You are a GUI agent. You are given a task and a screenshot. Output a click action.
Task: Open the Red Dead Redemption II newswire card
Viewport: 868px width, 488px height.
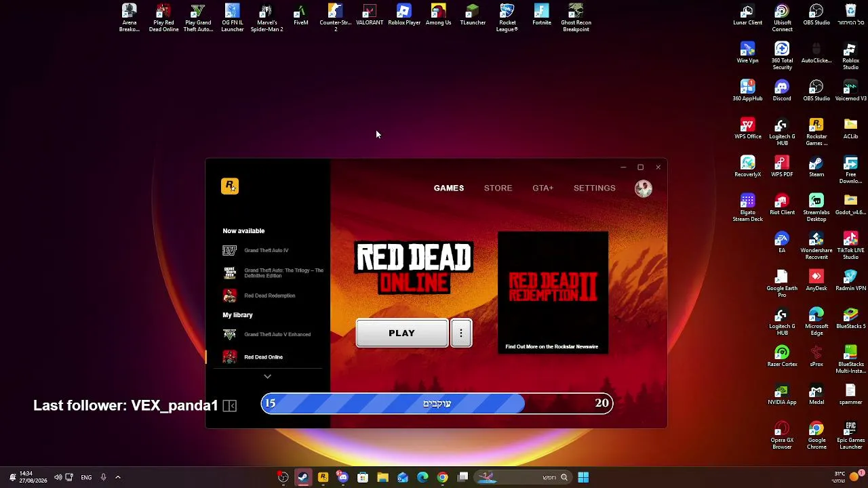pyautogui.click(x=553, y=292)
